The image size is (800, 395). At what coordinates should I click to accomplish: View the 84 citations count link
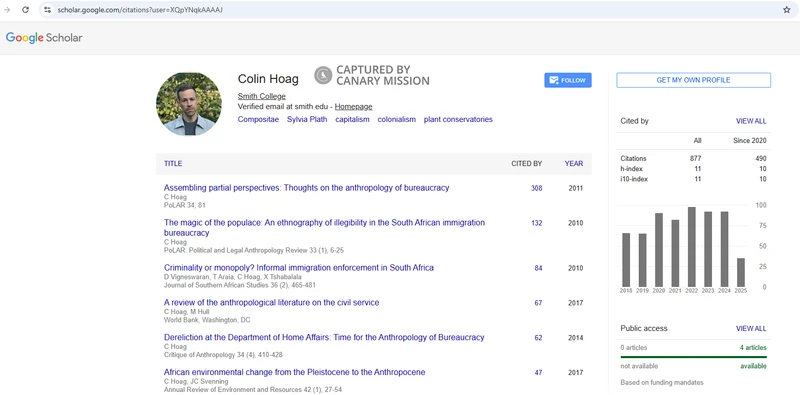538,268
